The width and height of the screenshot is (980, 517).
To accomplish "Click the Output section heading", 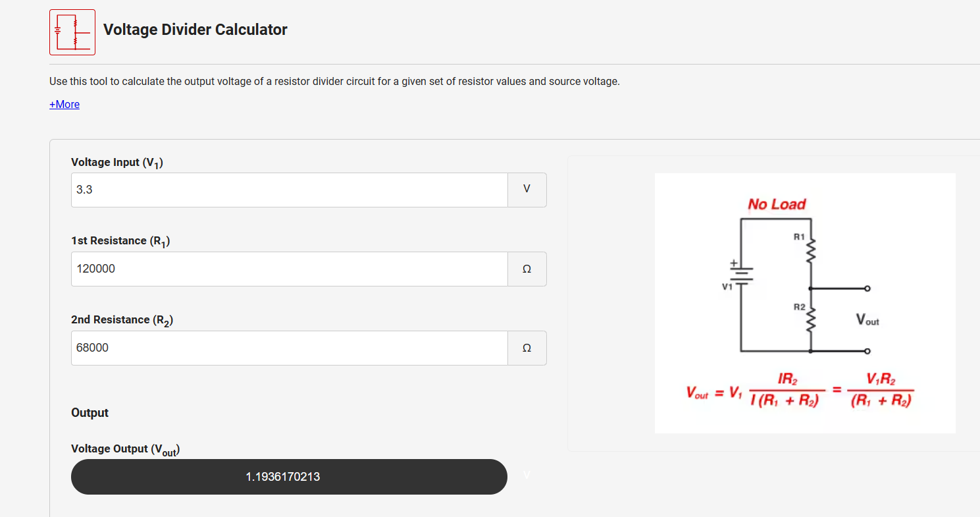I will [90, 413].
